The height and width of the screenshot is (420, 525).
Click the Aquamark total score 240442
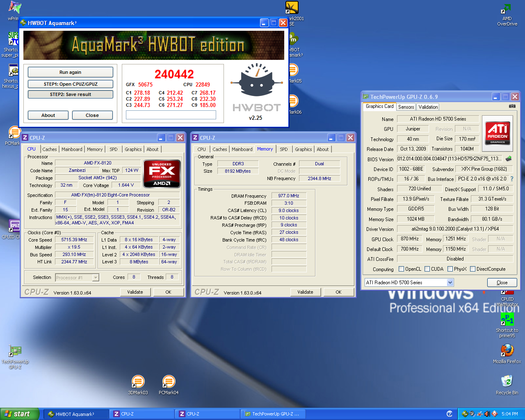pos(174,74)
